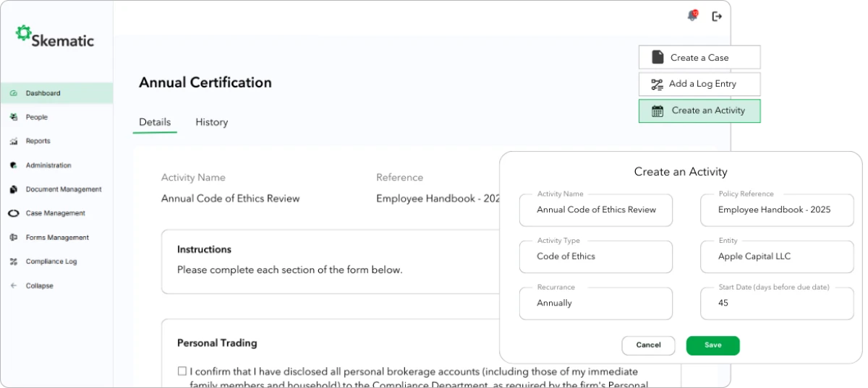
Task: Switch to the History tab
Action: 211,122
